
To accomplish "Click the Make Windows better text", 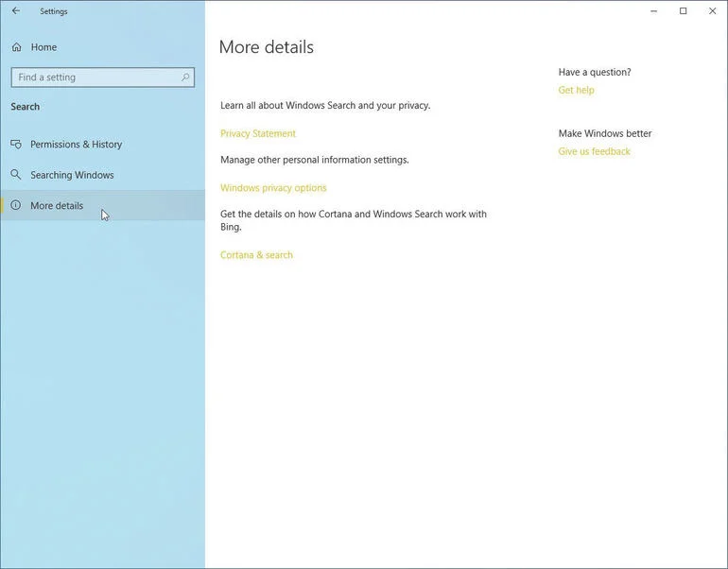I will pyautogui.click(x=605, y=133).
